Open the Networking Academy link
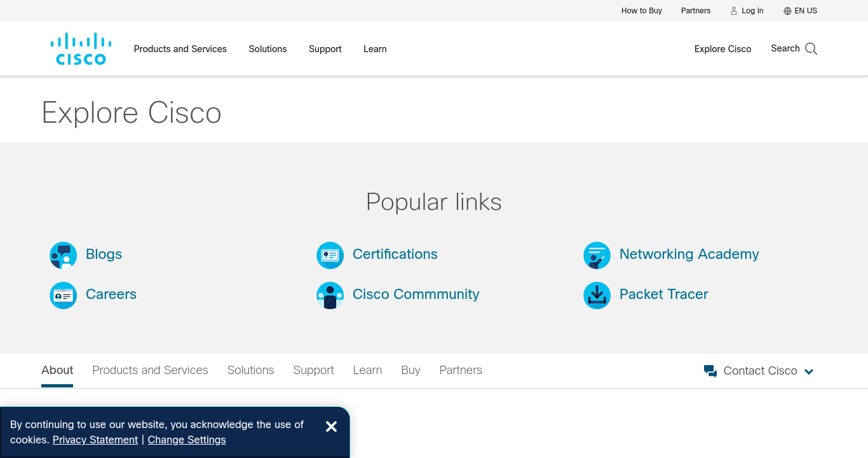Image resolution: width=868 pixels, height=458 pixels. 689,254
